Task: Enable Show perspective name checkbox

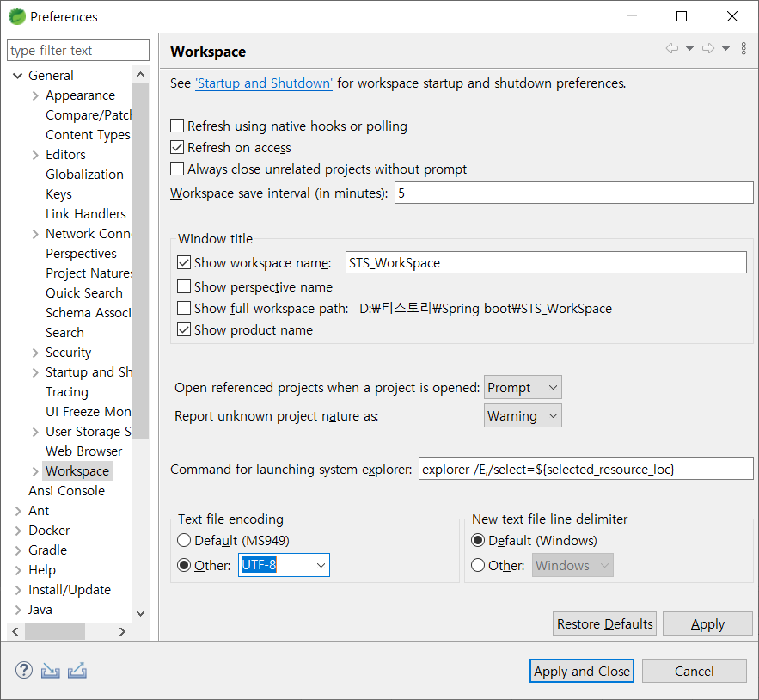Action: point(184,286)
